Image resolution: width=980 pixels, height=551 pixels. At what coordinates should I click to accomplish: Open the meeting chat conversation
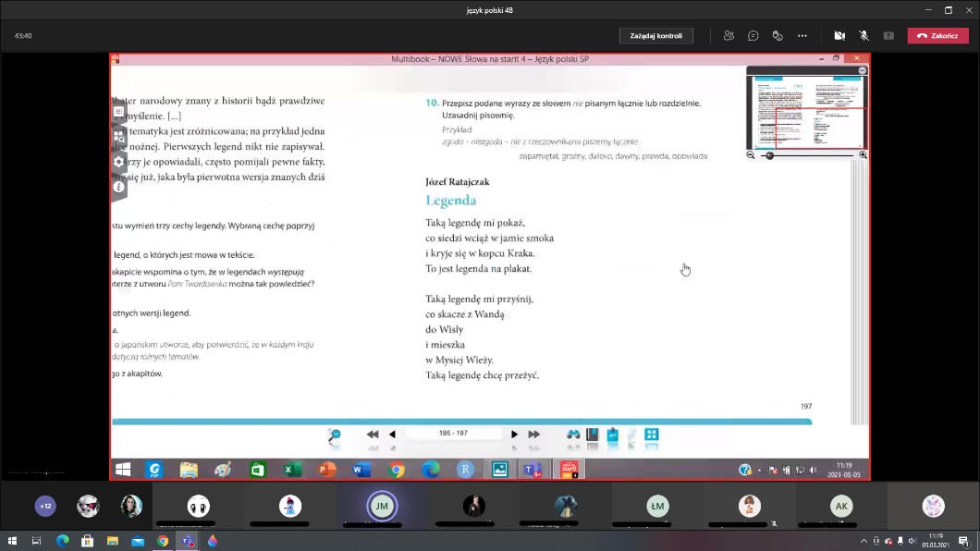pos(753,36)
